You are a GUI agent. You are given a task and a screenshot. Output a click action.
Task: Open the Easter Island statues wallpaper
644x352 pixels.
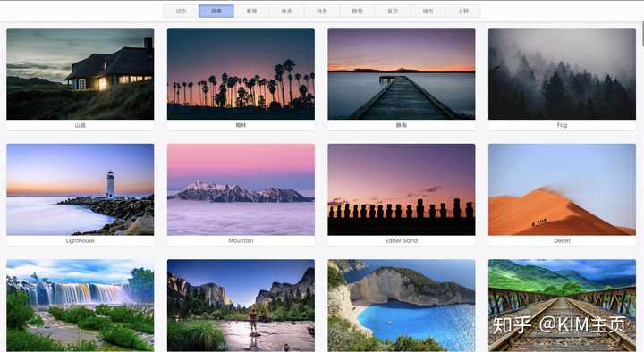point(402,189)
